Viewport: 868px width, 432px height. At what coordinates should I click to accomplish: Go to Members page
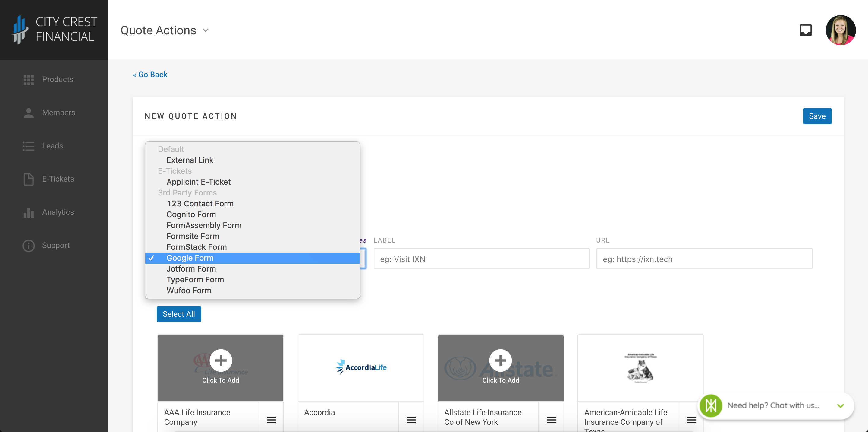point(59,113)
